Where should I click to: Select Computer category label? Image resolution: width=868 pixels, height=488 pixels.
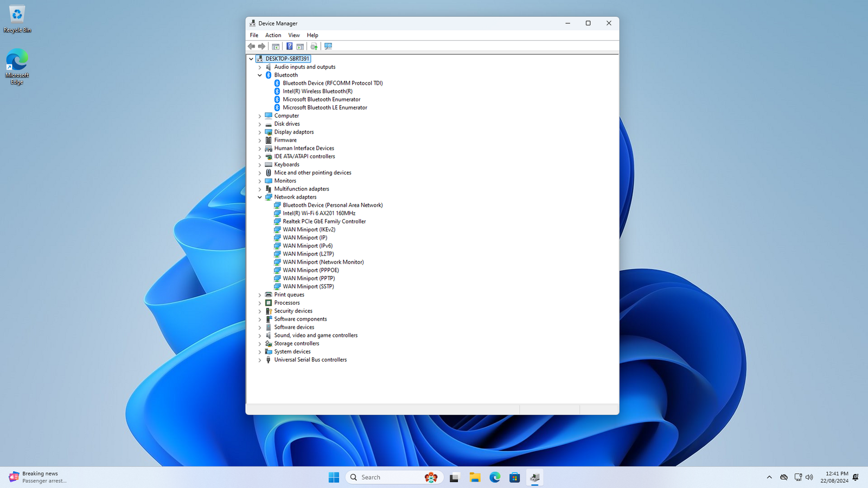[286, 115]
